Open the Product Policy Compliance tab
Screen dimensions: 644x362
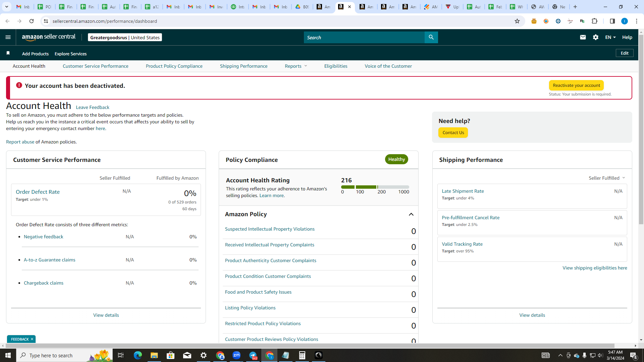174,66
